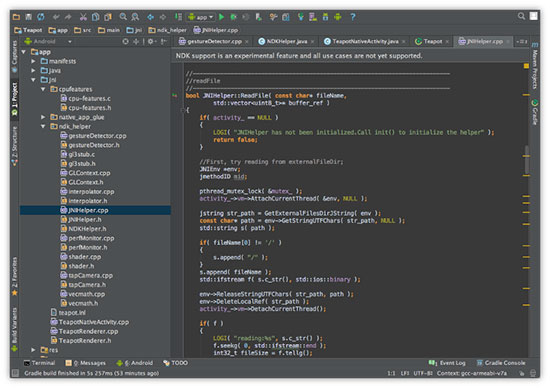
Task: Click the Paste clipboard icon
Action: point(108,16)
